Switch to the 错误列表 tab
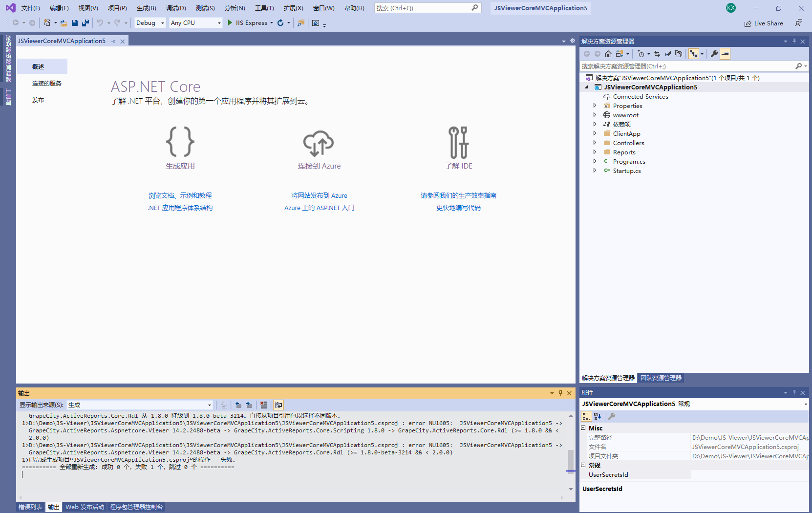 (30, 507)
